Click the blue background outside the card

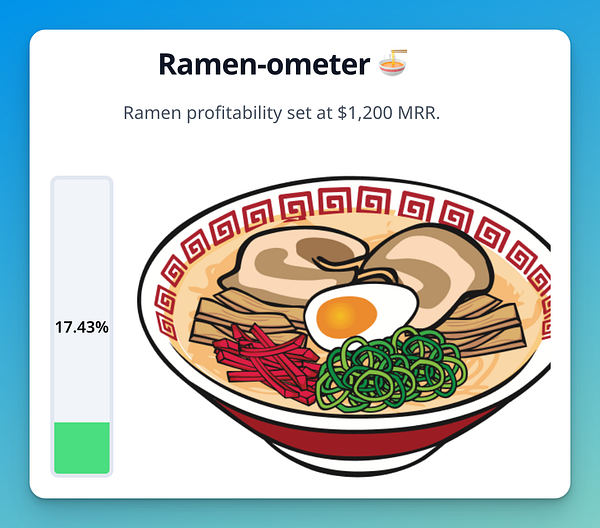(300, 14)
